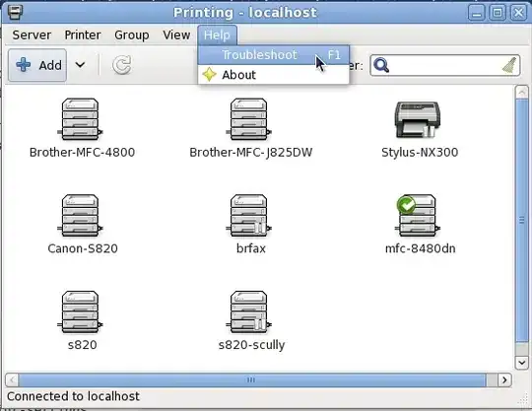Viewport: 532px width, 411px height.
Task: Close the open Help menu
Action: pos(217,34)
